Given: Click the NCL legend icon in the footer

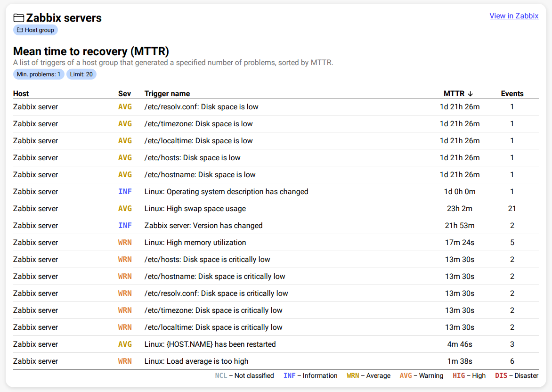Looking at the screenshot, I should point(221,376).
